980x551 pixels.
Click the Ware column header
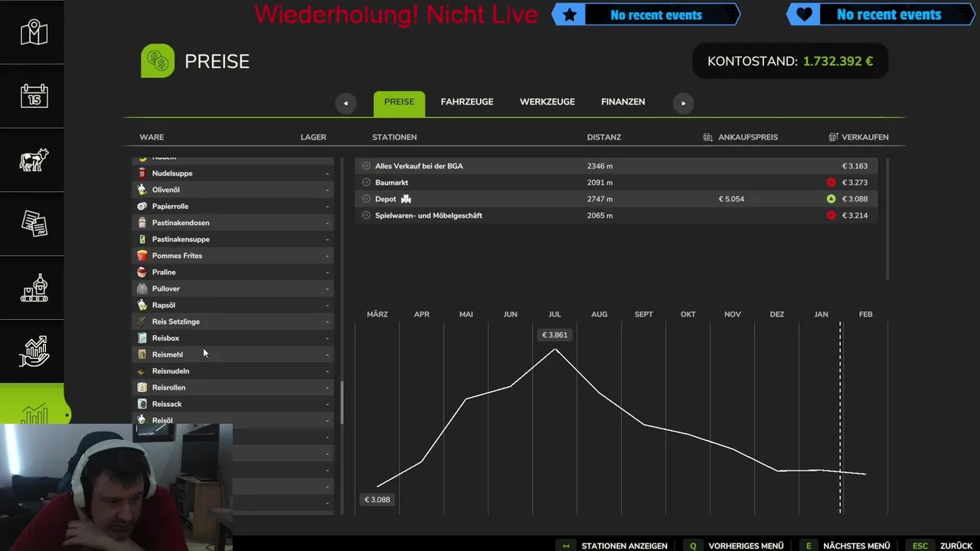pos(152,137)
